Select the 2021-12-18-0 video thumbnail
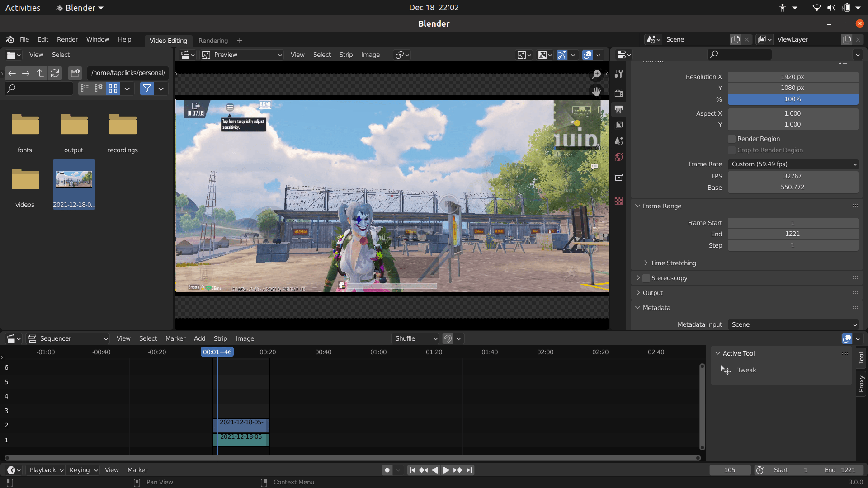 (74, 179)
